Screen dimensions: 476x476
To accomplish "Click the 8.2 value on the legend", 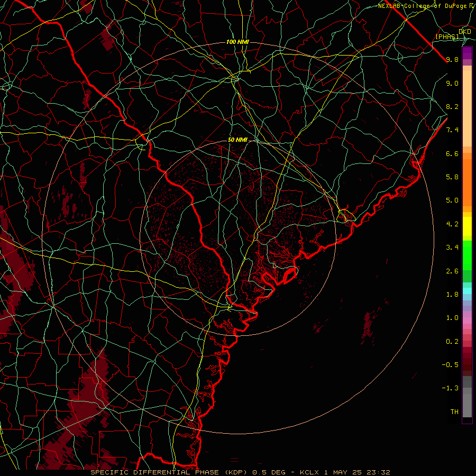I will click(x=452, y=106).
